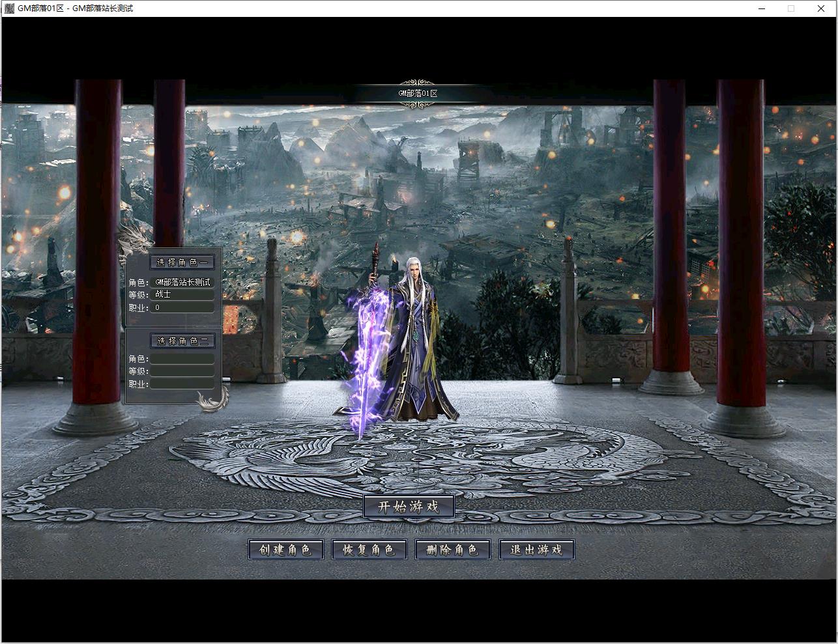Click the 开始游戏 button
This screenshot has width=838, height=644.
coord(409,506)
